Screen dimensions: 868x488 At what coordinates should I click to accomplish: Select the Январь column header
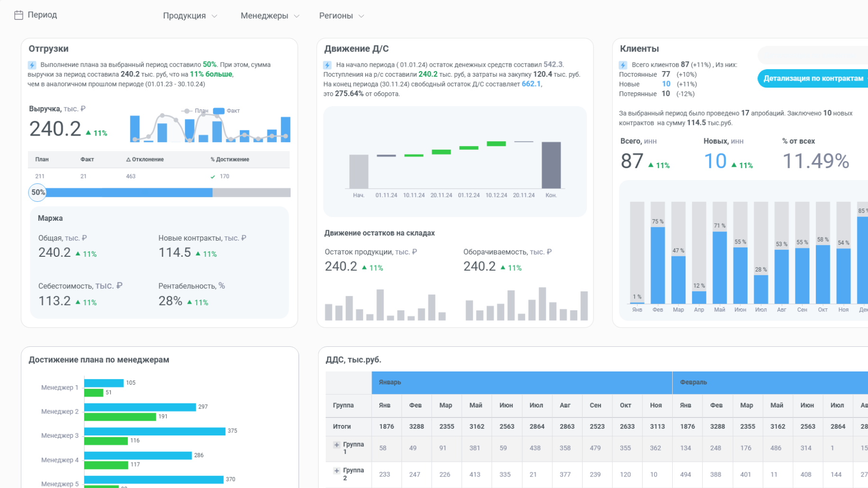(x=522, y=382)
